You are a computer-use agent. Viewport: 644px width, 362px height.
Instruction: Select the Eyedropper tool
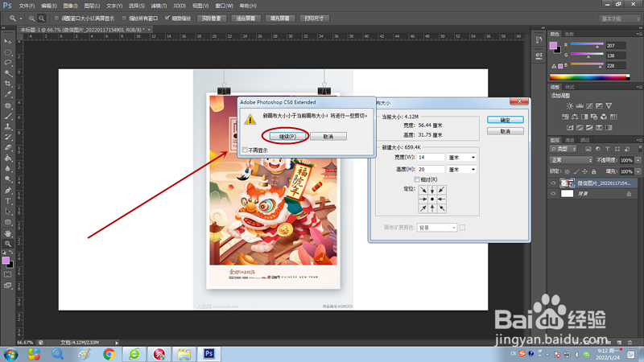point(8,94)
